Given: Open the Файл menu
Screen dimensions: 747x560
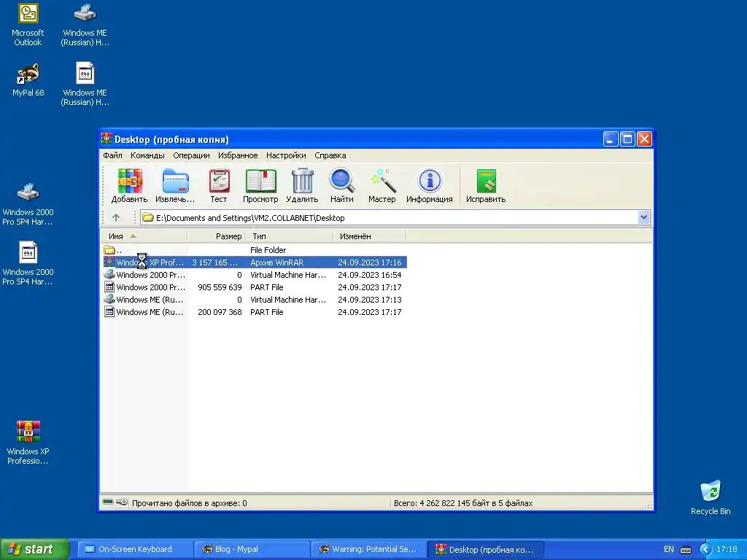Looking at the screenshot, I should coord(112,155).
